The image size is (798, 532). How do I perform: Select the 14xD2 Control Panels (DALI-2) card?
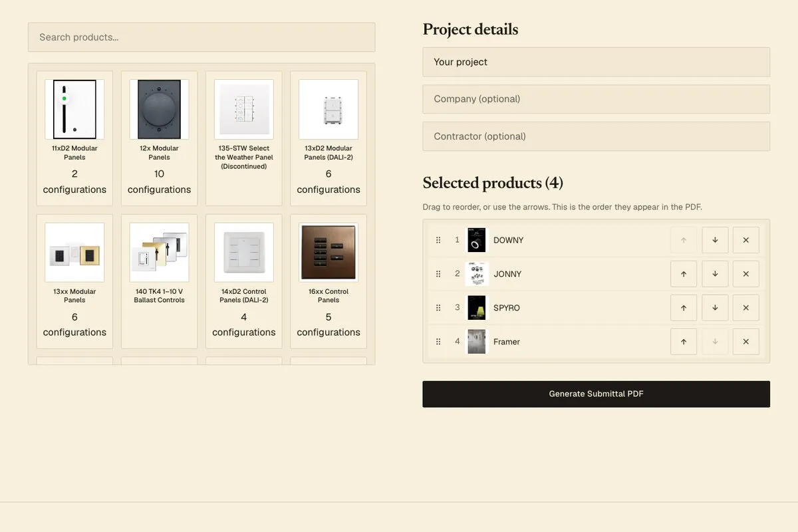pos(243,281)
